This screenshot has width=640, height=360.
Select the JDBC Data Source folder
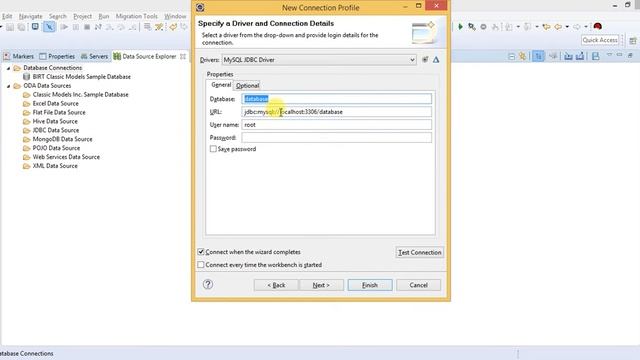[51, 130]
